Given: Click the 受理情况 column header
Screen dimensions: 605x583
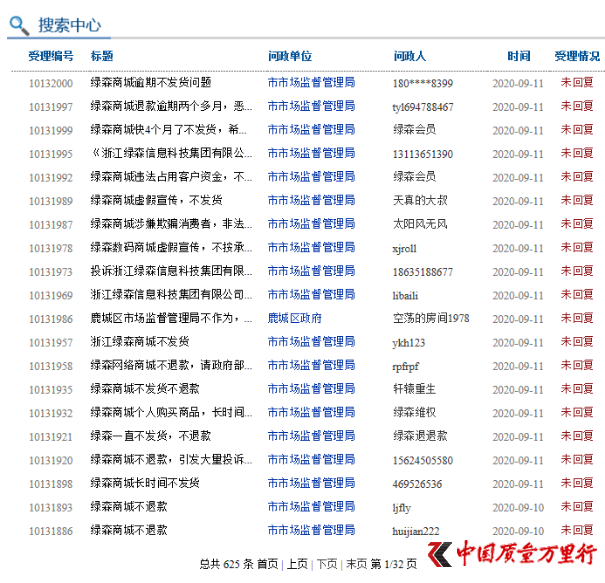Looking at the screenshot, I should click(x=577, y=56).
